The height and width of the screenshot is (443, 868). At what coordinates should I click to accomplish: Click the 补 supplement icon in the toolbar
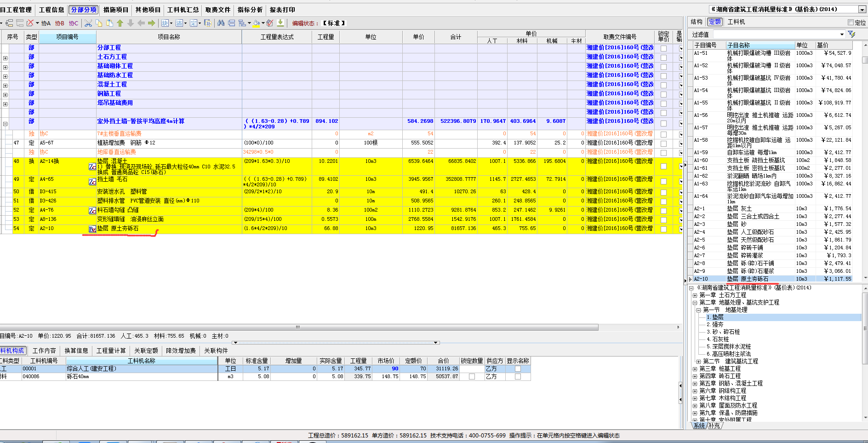click(x=208, y=23)
